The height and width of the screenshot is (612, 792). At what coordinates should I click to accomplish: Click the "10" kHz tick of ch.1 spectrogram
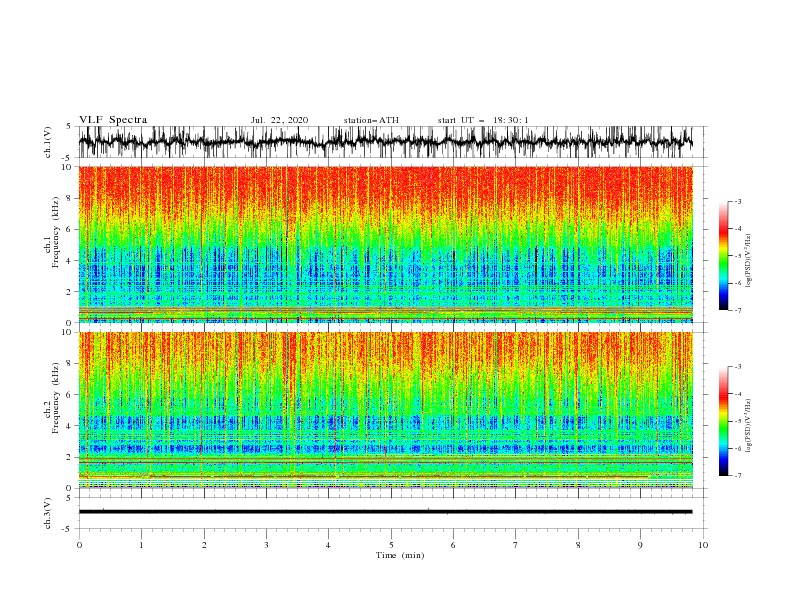[67, 167]
